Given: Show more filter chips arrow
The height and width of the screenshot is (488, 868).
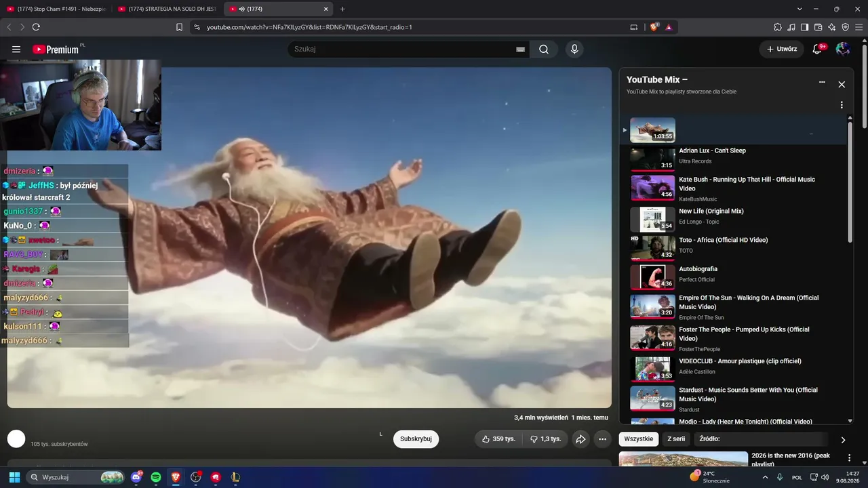Looking at the screenshot, I should (843, 439).
